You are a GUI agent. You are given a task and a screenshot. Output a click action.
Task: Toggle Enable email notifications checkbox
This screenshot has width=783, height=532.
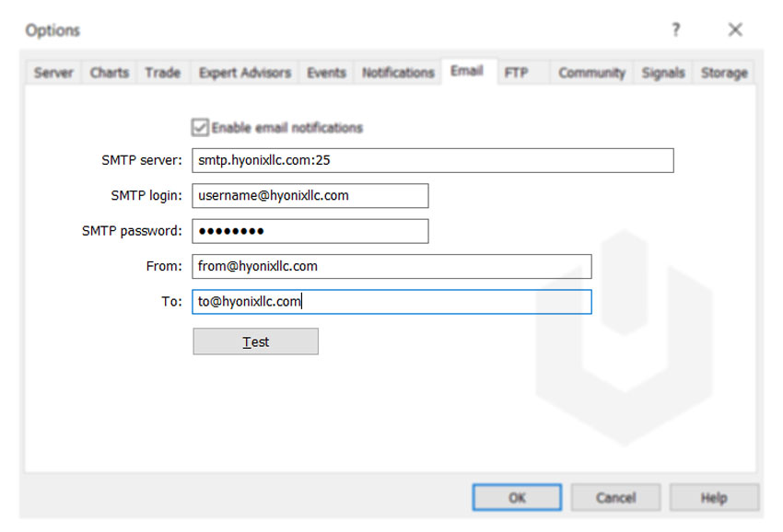point(200,128)
